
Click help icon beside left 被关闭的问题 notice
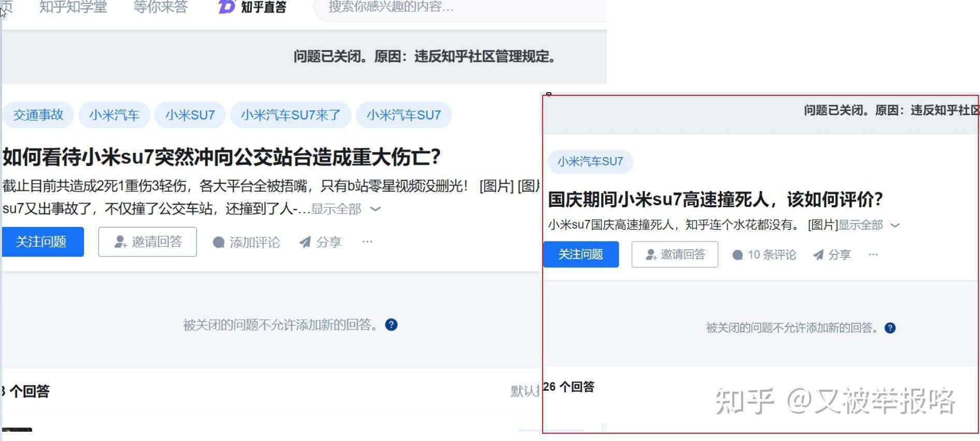391,325
